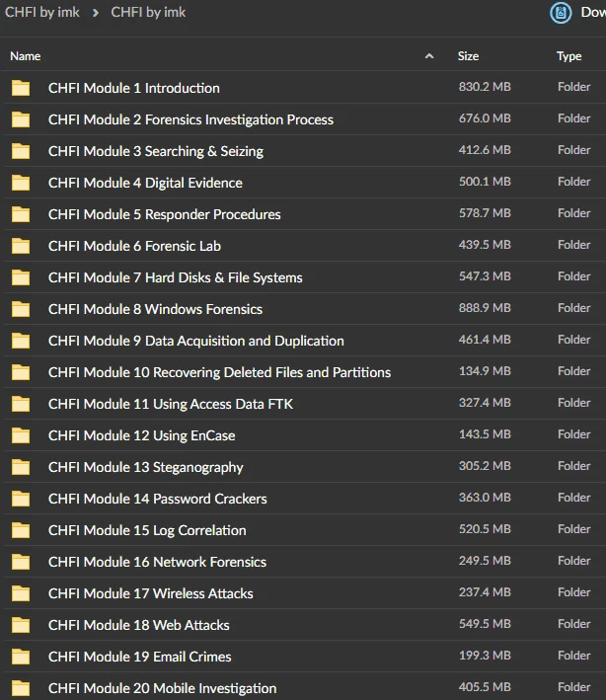Click folder icon of Module 10 Recovering Deleted Files
Screen dimensions: 606x700
pyautogui.click(x=21, y=372)
